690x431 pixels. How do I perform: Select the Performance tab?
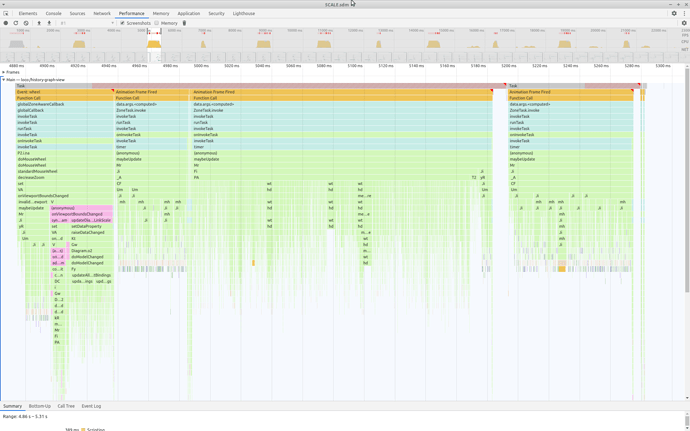pos(132,14)
